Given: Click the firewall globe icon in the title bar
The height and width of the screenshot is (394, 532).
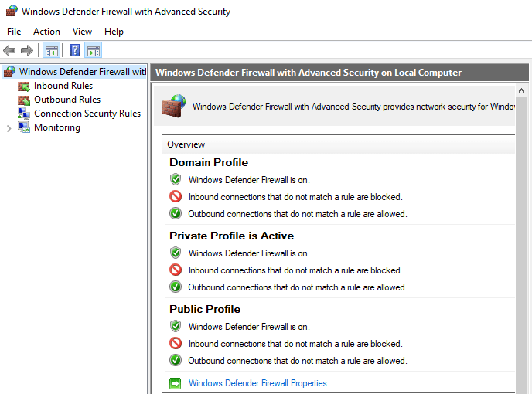Looking at the screenshot, I should pyautogui.click(x=12, y=11).
